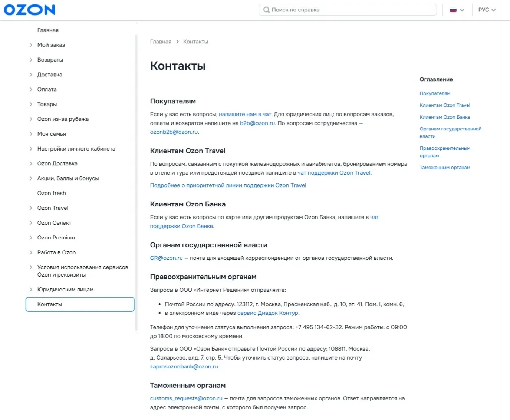Expand the Доставка chevron arrow
This screenshot has height=420, width=510.
point(31,75)
